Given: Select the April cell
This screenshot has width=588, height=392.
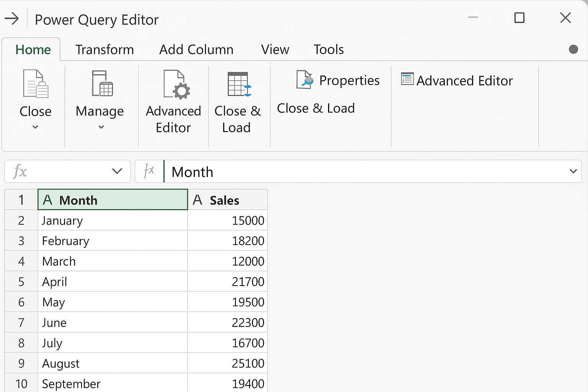Looking at the screenshot, I should 113,281.
